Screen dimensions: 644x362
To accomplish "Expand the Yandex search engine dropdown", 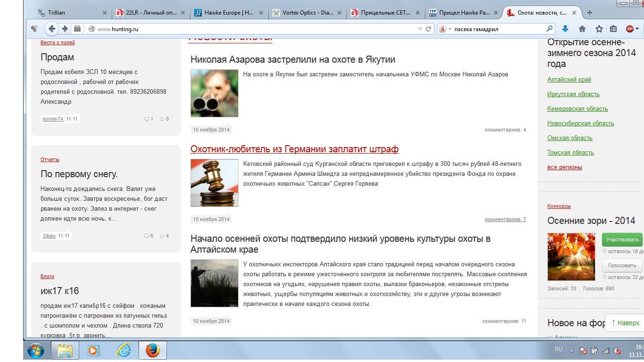I will 450,29.
